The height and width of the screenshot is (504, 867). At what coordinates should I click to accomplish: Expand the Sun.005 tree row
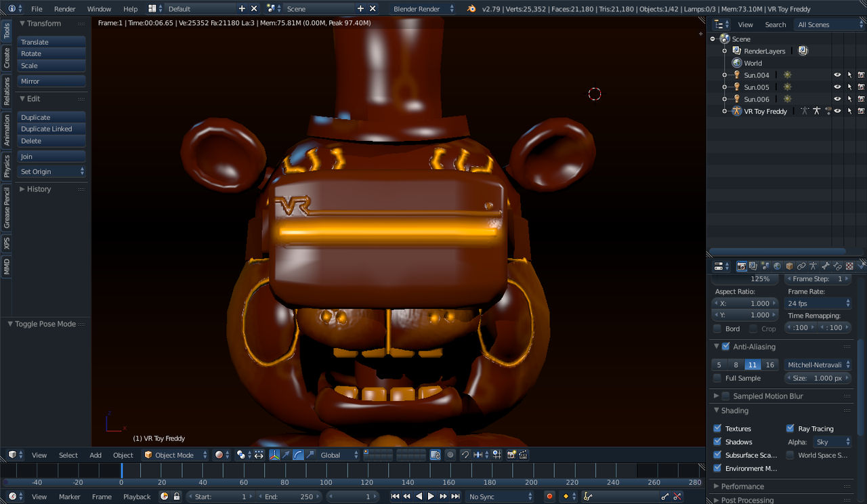click(724, 87)
